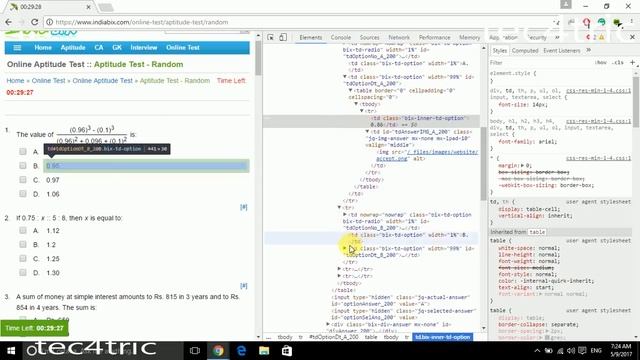The image size is (640, 360).
Task: Collapse the tdAnswerIMG_A_200 td node
Action: tap(367, 131)
